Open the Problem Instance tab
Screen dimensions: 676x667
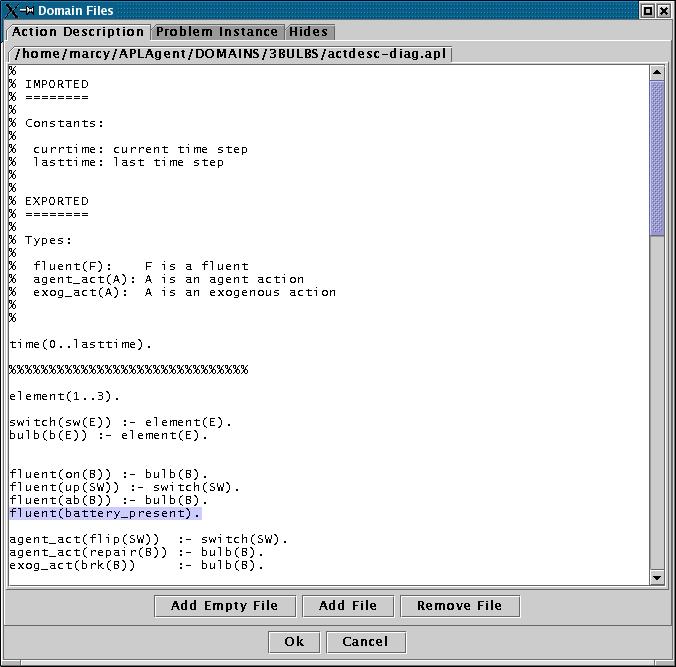click(x=219, y=32)
